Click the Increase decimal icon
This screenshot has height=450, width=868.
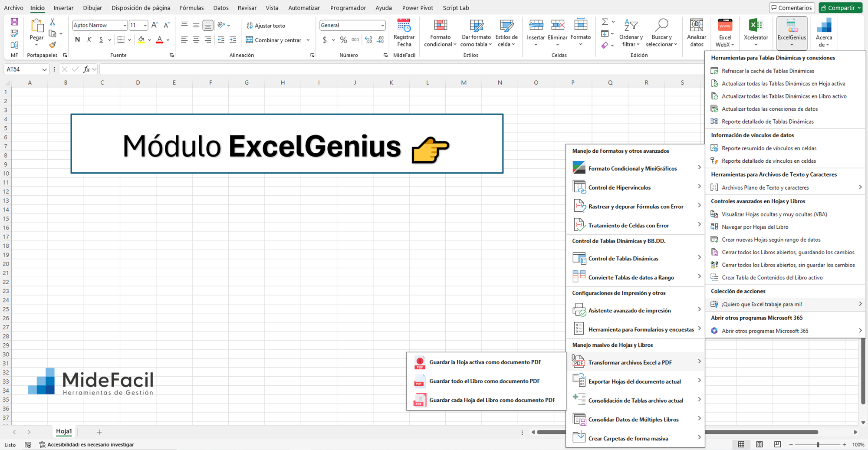coord(368,40)
